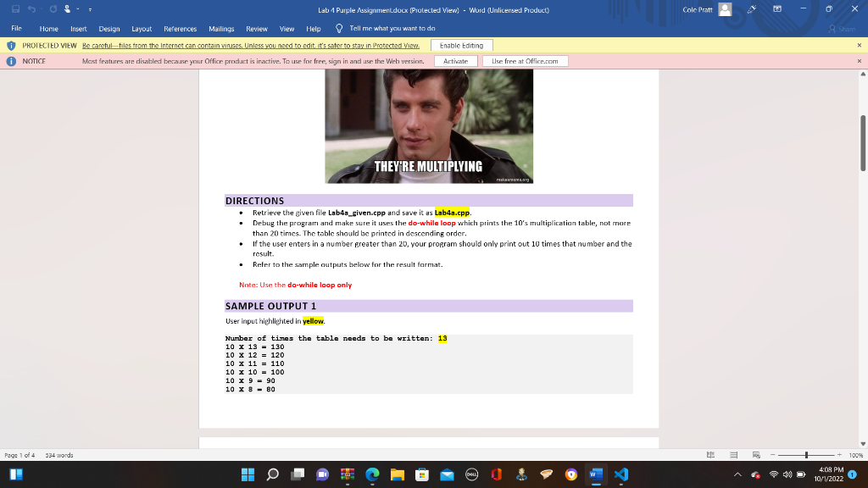The width and height of the screenshot is (868, 488).
Task: Click the line '10 x 10 = 100'
Action: 254,373
